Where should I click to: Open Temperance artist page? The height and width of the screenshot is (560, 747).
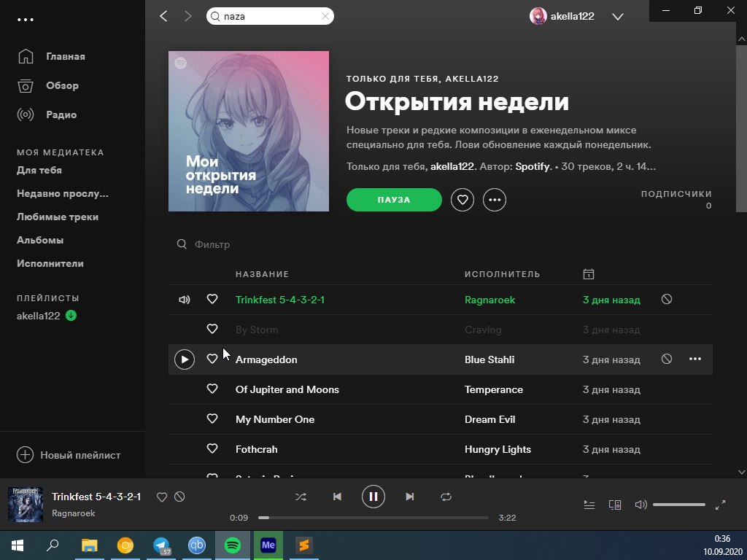coord(494,389)
